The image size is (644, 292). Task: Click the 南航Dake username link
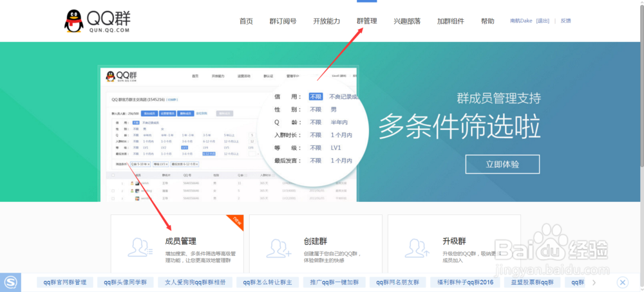pos(521,21)
